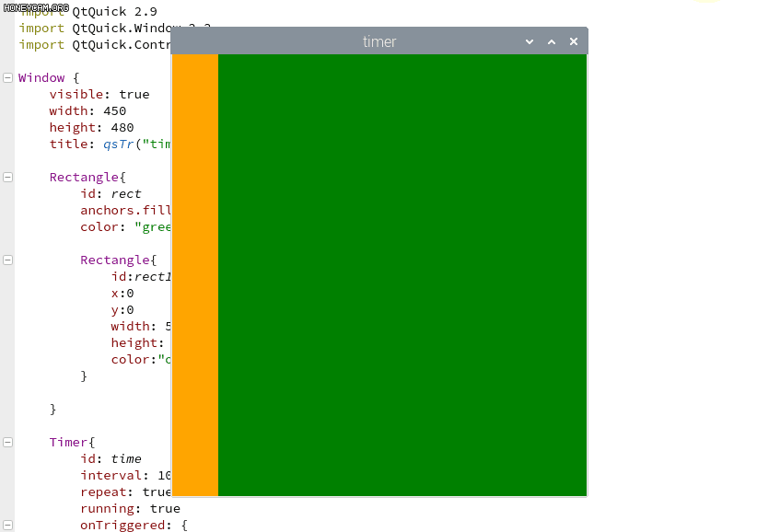The image size is (757, 532).
Task: Click the 'import QtQuick 2.9' line
Action: point(88,12)
